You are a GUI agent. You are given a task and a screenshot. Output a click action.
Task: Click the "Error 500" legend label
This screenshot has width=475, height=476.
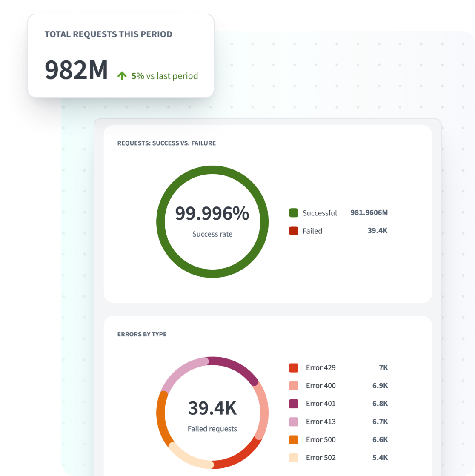[x=321, y=439]
